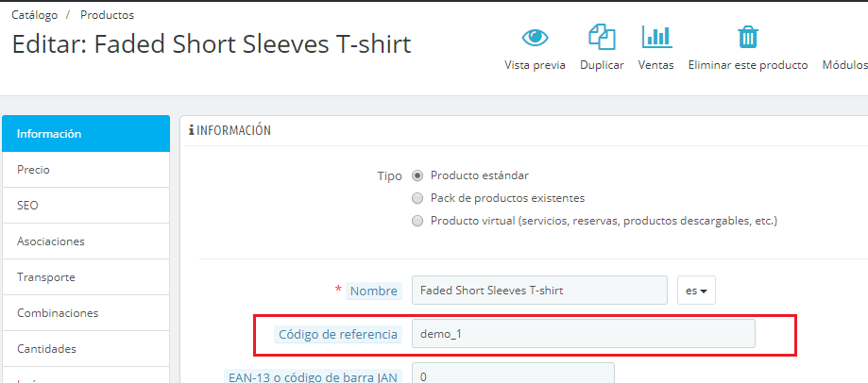Click the Catálogo breadcrumb link

[34, 15]
